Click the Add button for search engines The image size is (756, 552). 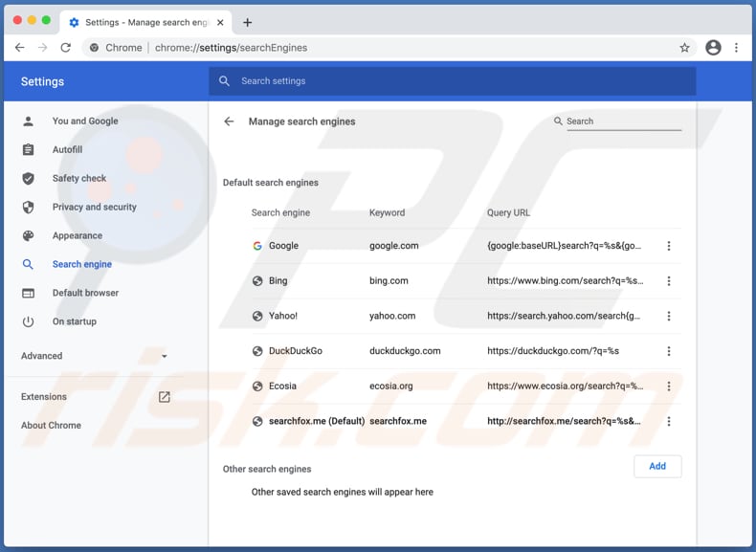657,467
